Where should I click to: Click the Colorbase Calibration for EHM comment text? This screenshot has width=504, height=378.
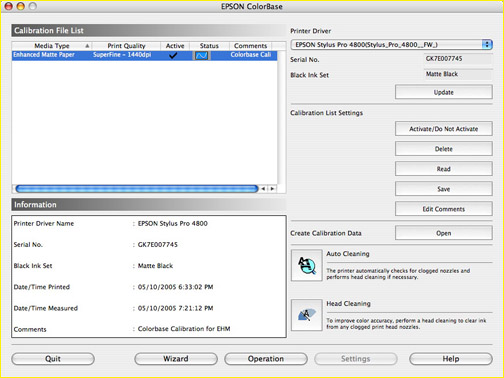click(184, 329)
